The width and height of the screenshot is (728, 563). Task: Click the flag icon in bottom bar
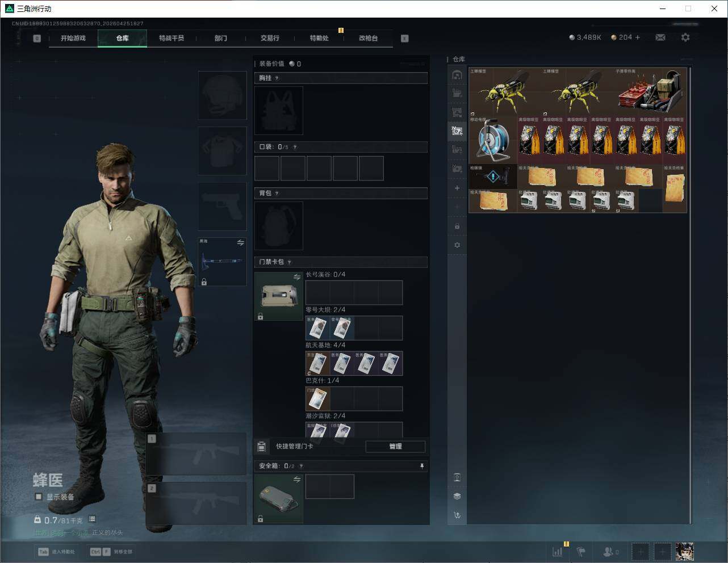click(580, 552)
